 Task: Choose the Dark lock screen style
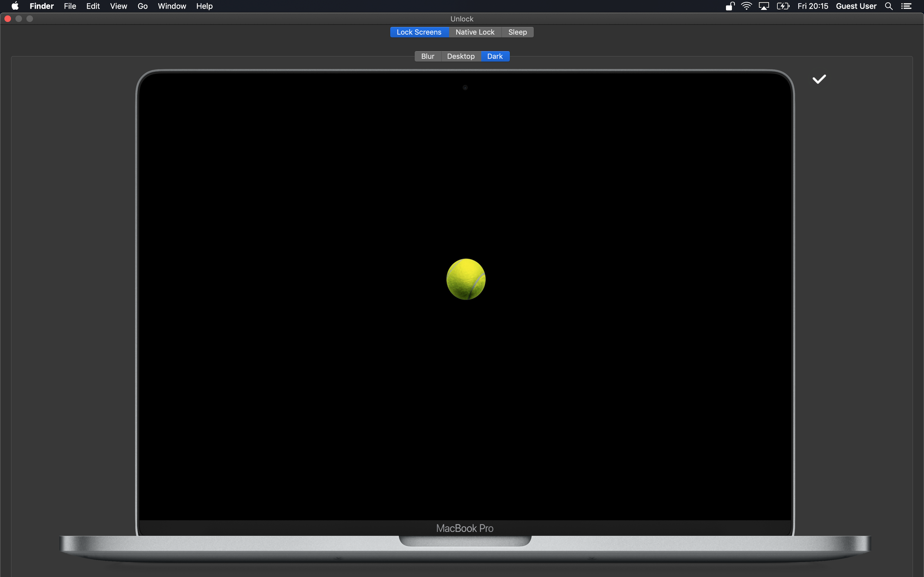pyautogui.click(x=495, y=56)
